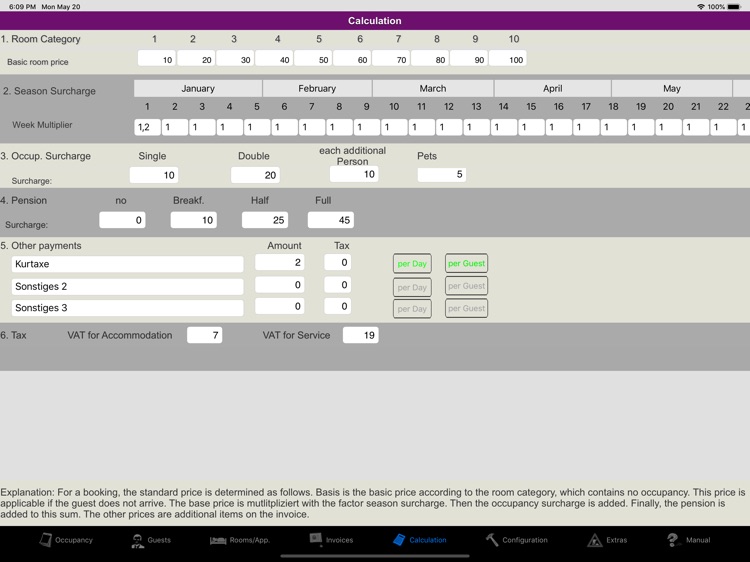Edit week 22 multiplier field
The width and height of the screenshot is (750, 562).
point(723,127)
